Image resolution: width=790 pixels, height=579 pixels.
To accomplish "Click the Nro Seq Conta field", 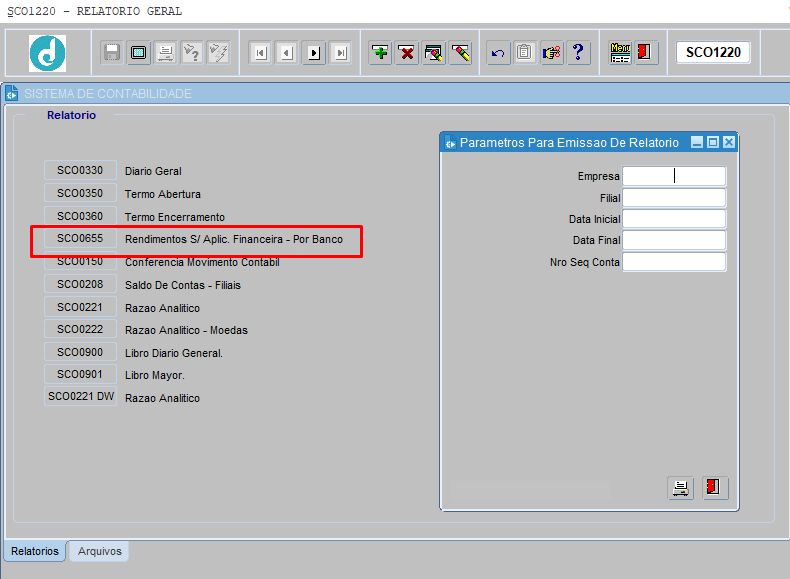I will (674, 262).
